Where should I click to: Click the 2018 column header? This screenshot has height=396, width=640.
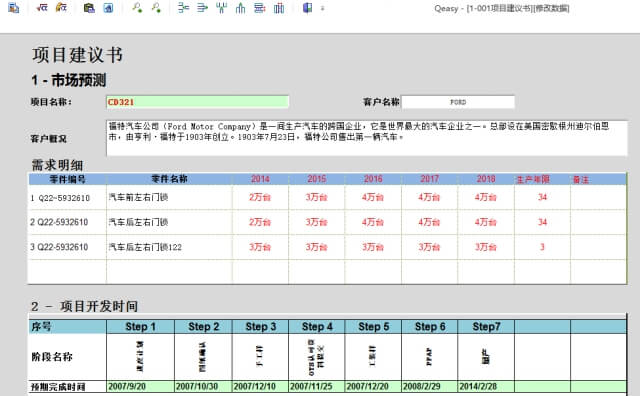coord(486,179)
